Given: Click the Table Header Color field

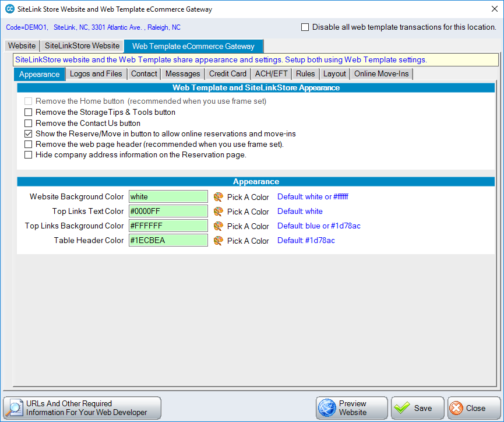Looking at the screenshot, I should coord(168,240).
